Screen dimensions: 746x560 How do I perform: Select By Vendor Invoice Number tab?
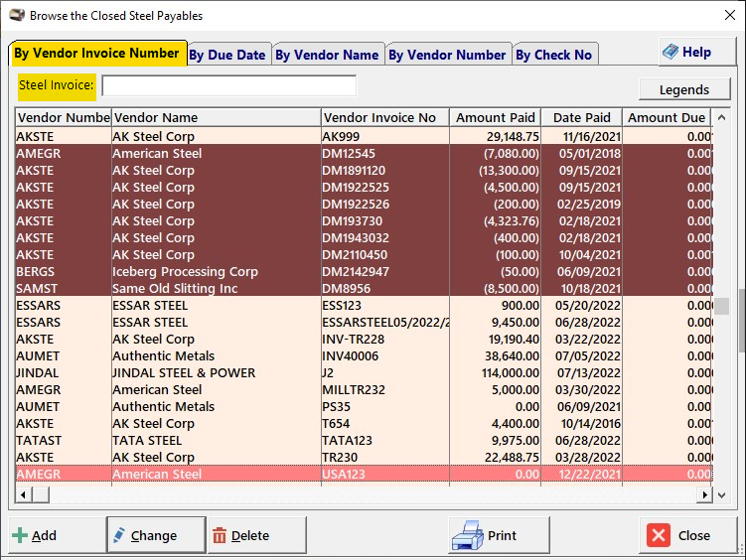click(97, 54)
